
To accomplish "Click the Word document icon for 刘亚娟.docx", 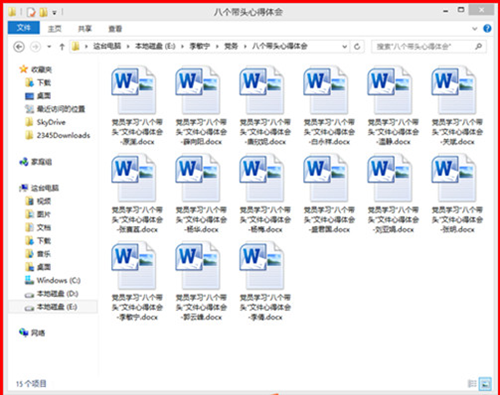I will 389,178.
